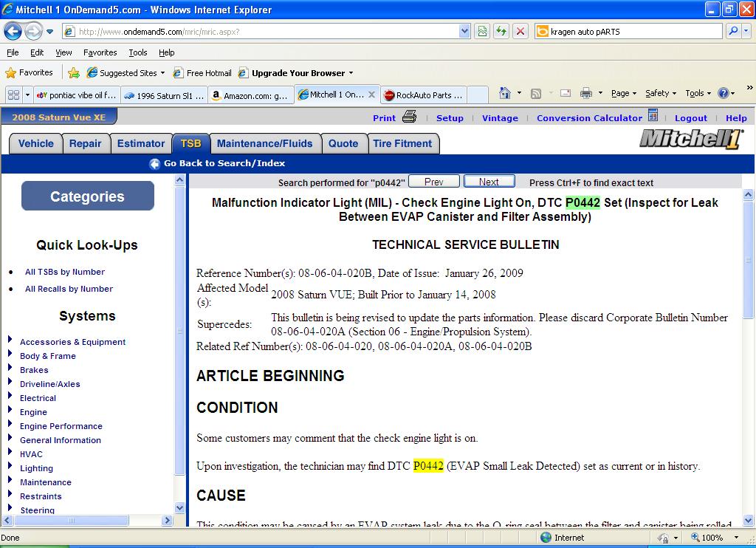Select the Estimator tab
This screenshot has height=548, width=756.
pyautogui.click(x=141, y=144)
